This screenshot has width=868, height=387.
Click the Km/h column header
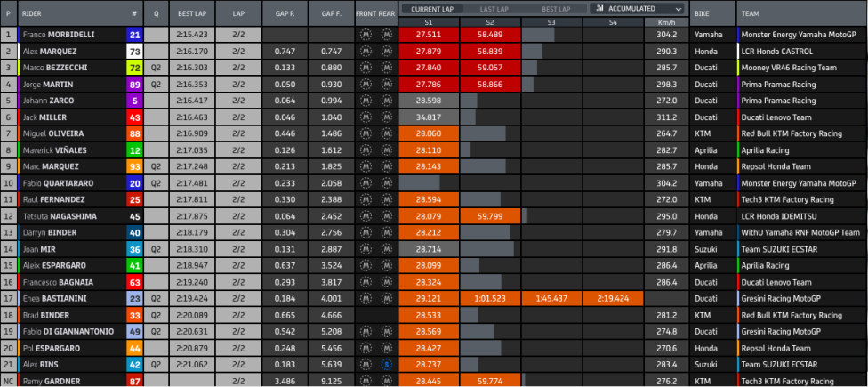pos(666,22)
